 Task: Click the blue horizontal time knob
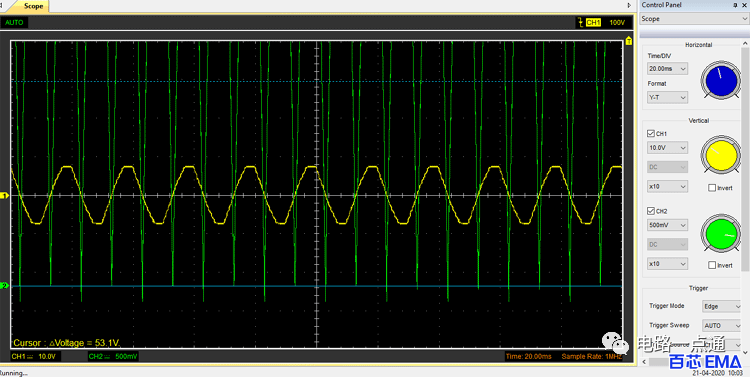[x=721, y=80]
